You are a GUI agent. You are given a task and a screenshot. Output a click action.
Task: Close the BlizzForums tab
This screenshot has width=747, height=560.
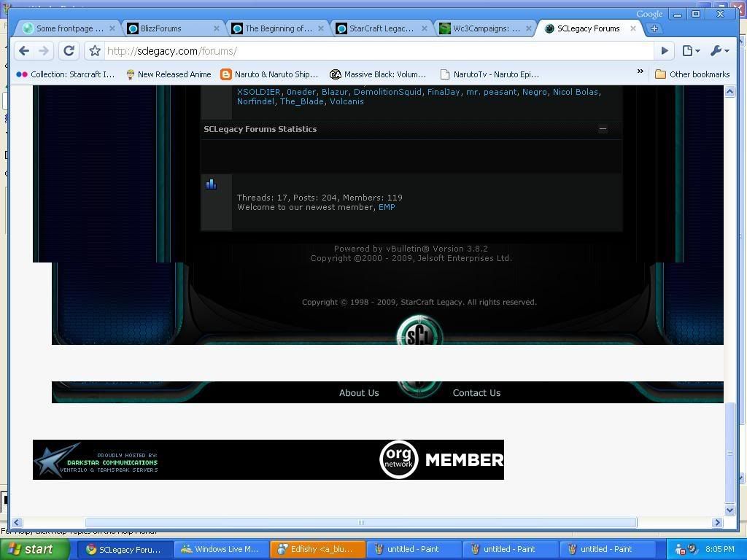coord(216,28)
